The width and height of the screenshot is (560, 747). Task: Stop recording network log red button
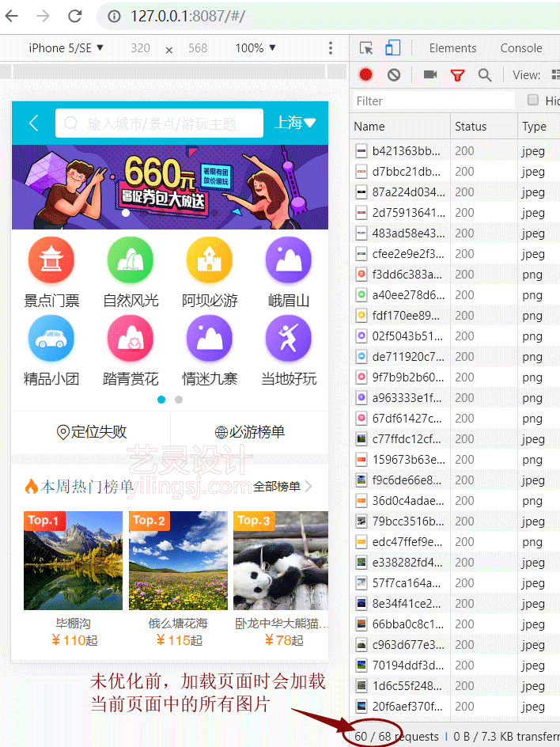[365, 74]
